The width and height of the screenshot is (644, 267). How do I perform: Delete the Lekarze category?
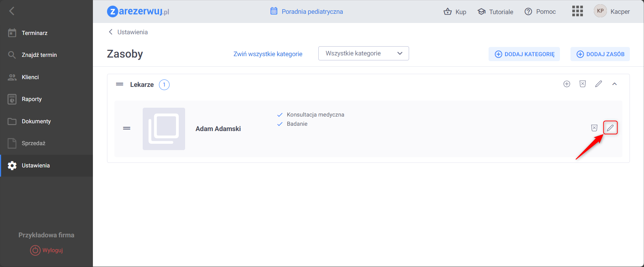tap(583, 84)
